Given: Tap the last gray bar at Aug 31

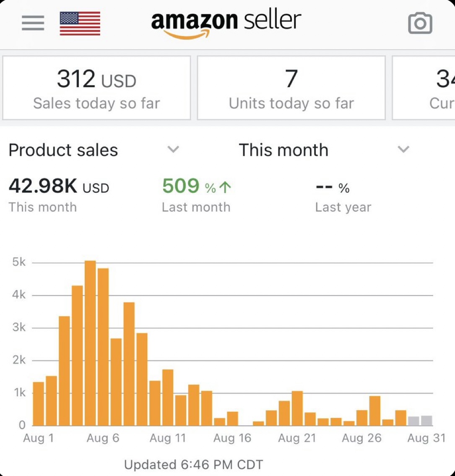Looking at the screenshot, I should coord(426,420).
